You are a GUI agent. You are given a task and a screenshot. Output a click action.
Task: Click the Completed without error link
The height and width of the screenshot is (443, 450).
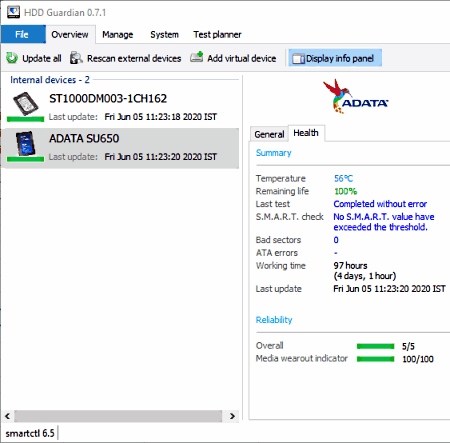[380, 204]
